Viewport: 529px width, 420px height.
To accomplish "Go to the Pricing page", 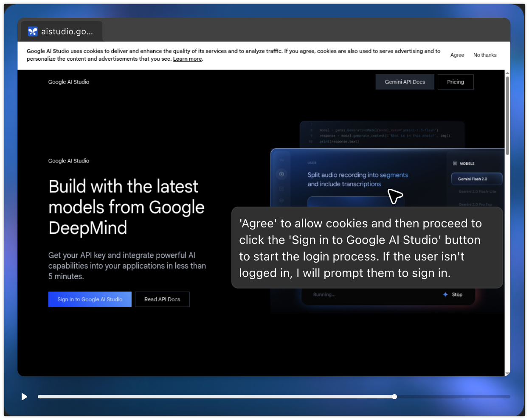I will click(x=456, y=82).
